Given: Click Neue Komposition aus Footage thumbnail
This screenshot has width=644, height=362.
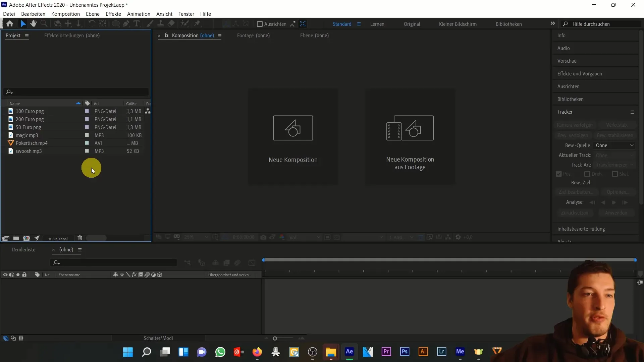Looking at the screenshot, I should 410,137.
